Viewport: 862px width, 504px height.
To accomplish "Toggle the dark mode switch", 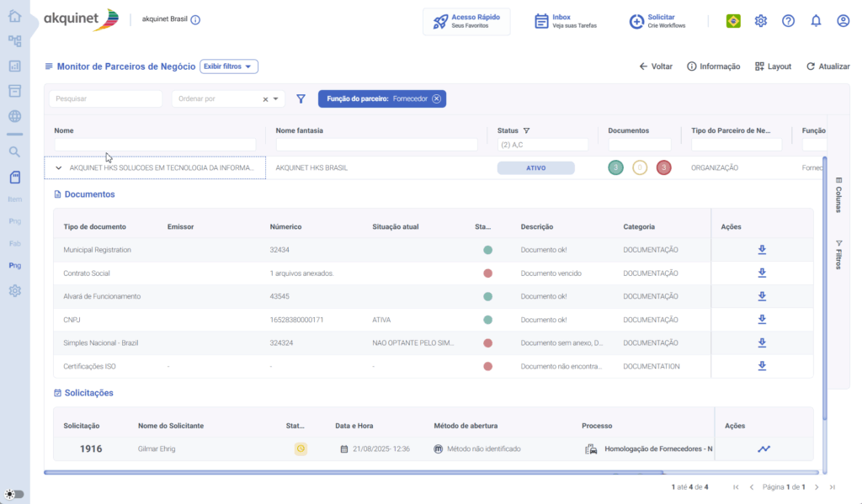I will 14,494.
